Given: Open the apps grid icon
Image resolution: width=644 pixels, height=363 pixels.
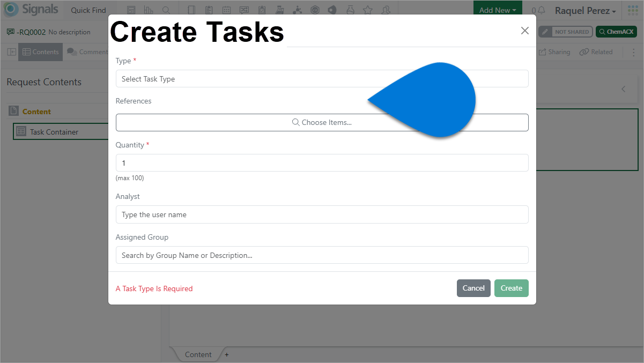Looking at the screenshot, I should [x=633, y=10].
